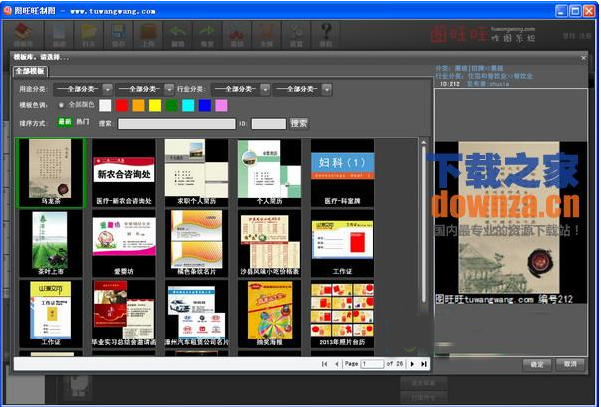Filter templates by yellow color swatch
Viewport: 601px width, 407px height.
click(x=155, y=105)
